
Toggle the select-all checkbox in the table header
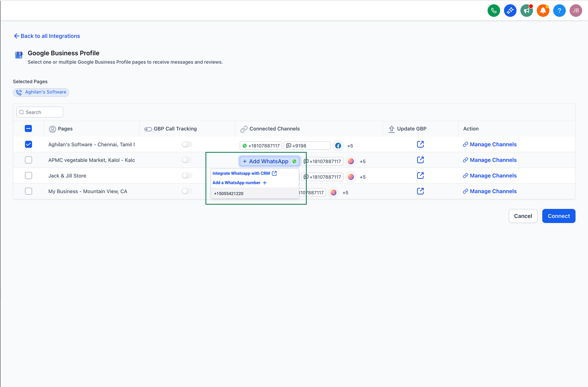pyautogui.click(x=28, y=128)
